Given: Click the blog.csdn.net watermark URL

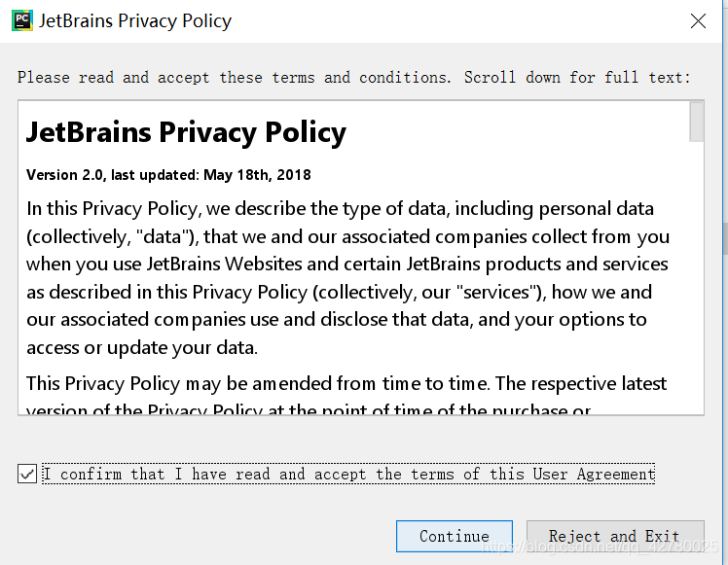Looking at the screenshot, I should pyautogui.click(x=600, y=547).
